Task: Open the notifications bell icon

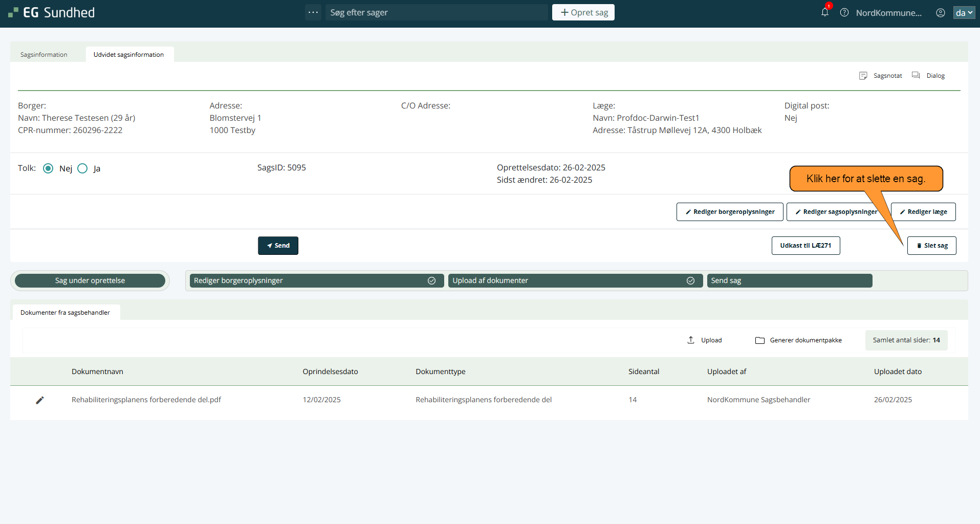Action: pyautogui.click(x=824, y=12)
